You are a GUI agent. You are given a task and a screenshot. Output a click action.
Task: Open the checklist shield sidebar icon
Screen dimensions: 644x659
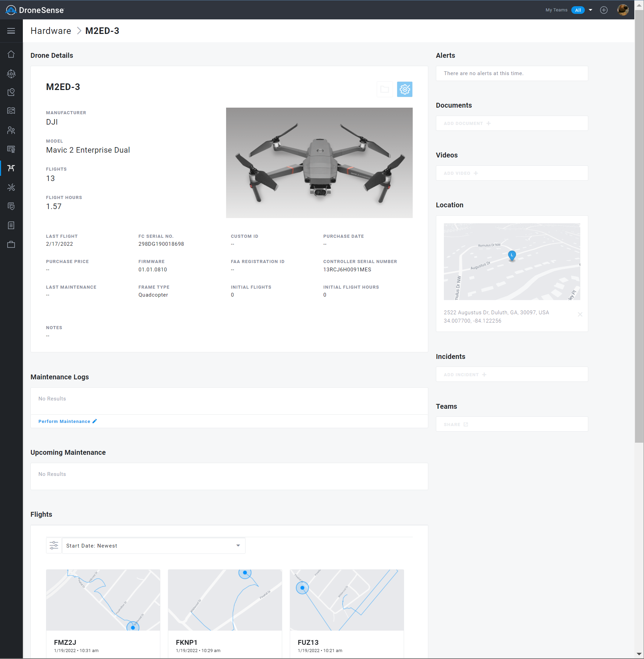[x=11, y=206]
